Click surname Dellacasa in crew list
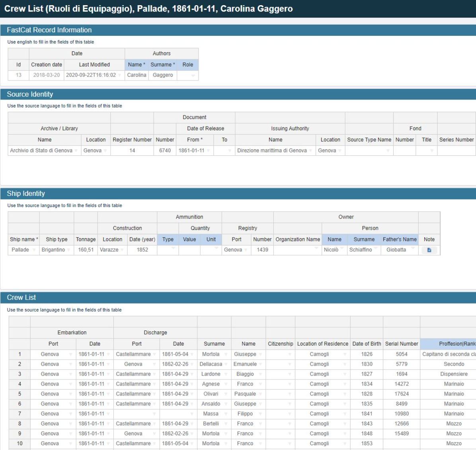476x450 pixels. [211, 364]
